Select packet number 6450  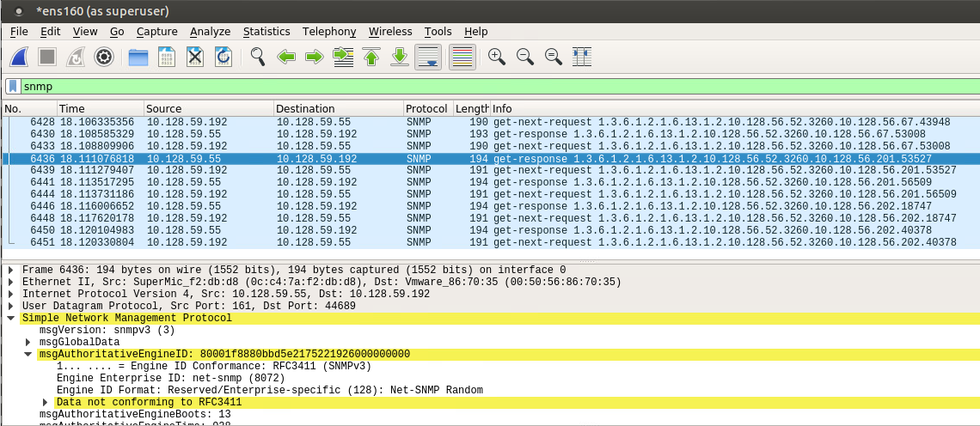[x=490, y=230]
